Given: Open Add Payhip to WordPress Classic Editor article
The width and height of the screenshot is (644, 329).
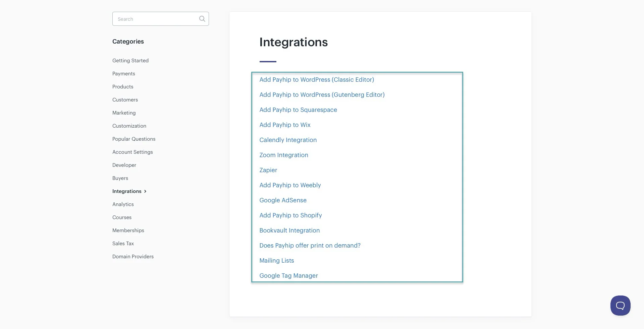Looking at the screenshot, I should tap(317, 80).
